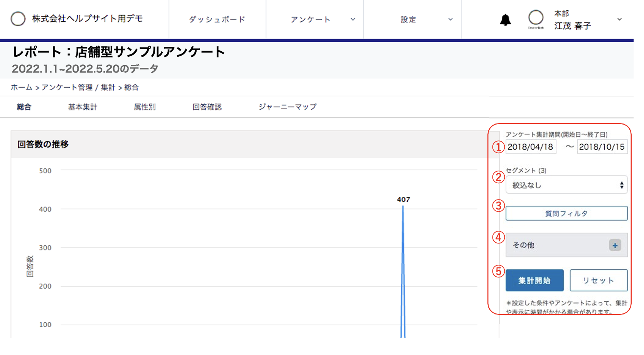Open the notification bell
Image resolution: width=644 pixels, height=355 pixels.
[505, 20]
